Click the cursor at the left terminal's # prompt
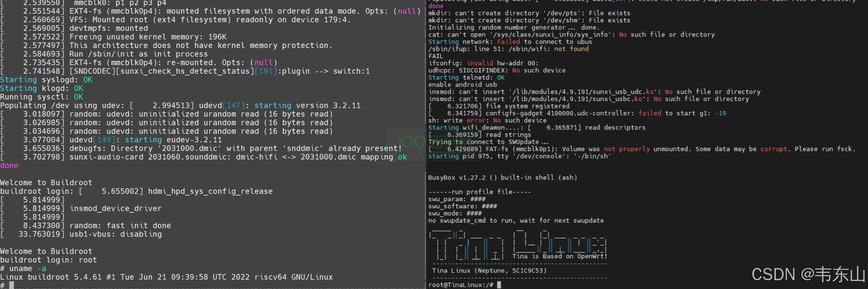The image size is (868, 289). tap(11, 285)
